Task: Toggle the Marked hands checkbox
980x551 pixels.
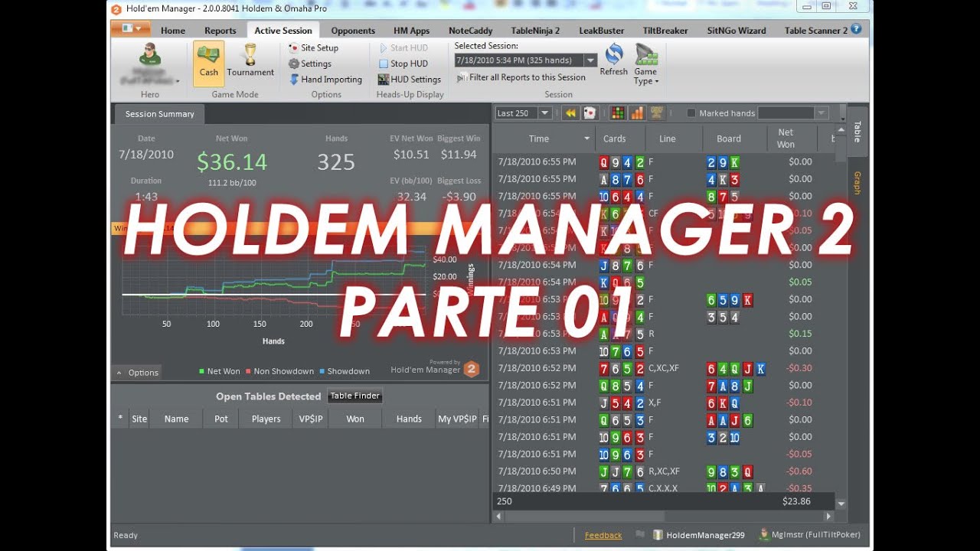Action: pyautogui.click(x=691, y=113)
